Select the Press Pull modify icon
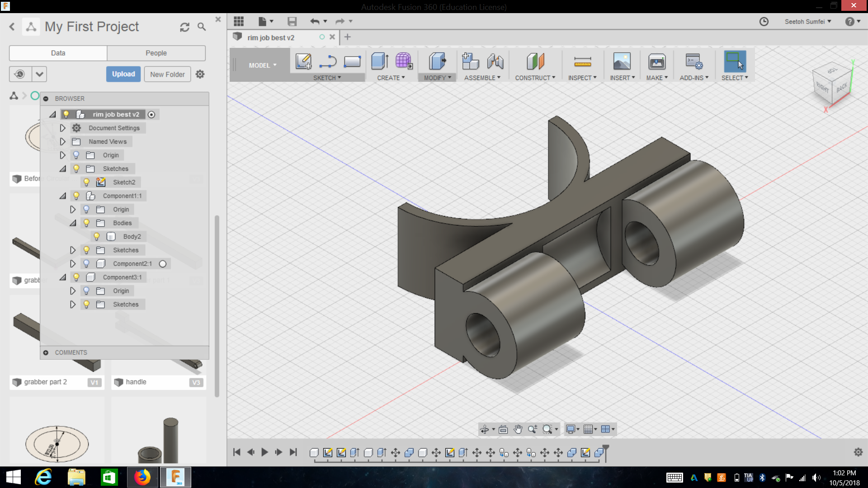Screen dimensions: 868x488 pyautogui.click(x=437, y=61)
